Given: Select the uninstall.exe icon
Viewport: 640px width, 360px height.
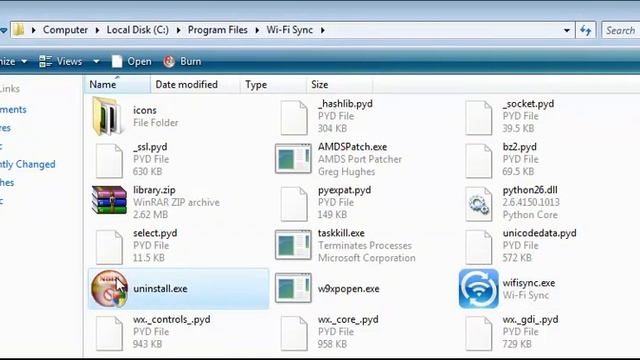Looking at the screenshot, I should coord(109,289).
